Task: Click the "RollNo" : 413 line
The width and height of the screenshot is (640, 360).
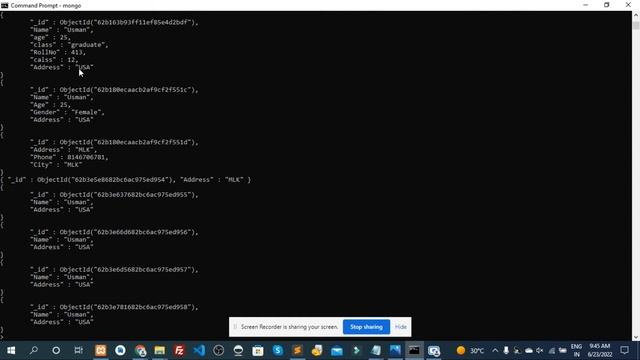Action: 58,52
